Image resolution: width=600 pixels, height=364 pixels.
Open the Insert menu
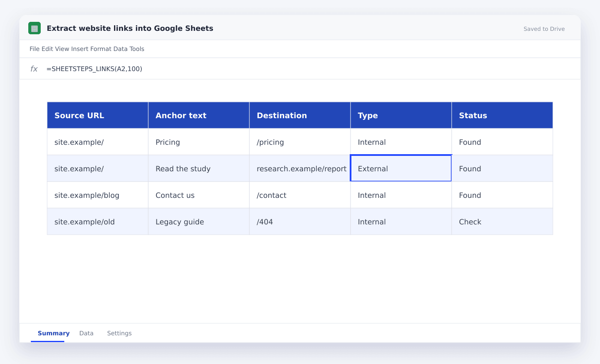coord(80,49)
